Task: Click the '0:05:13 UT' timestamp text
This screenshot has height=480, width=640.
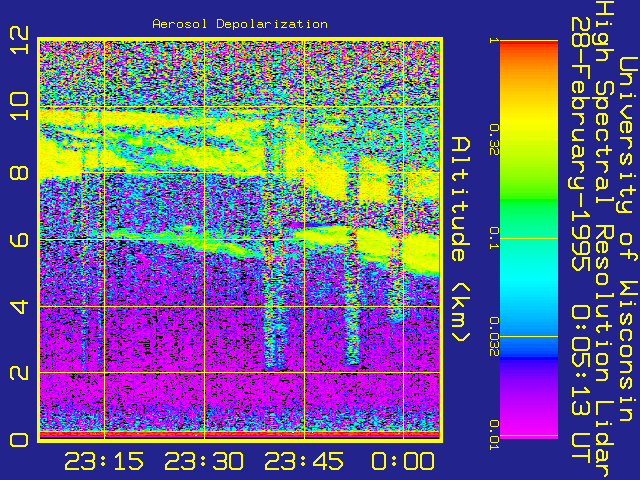Action: (x=580, y=384)
